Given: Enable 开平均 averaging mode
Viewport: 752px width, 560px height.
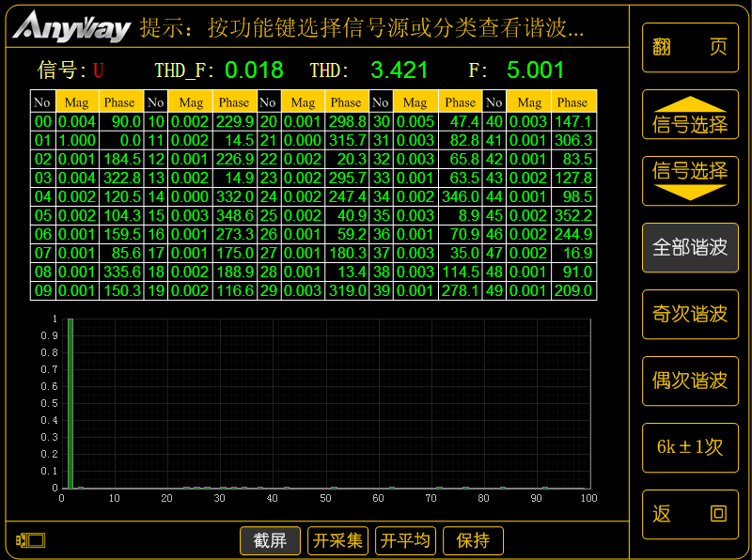Looking at the screenshot, I should (405, 540).
